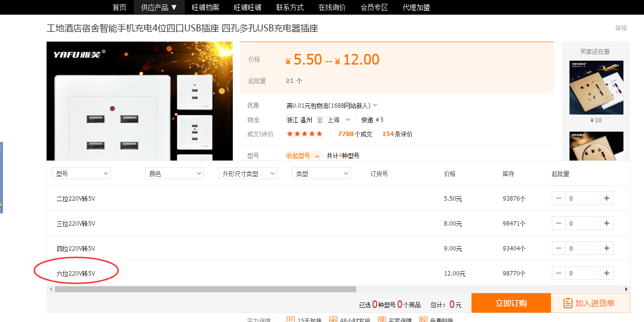Go to the 联系方式 tab

[x=290, y=7]
